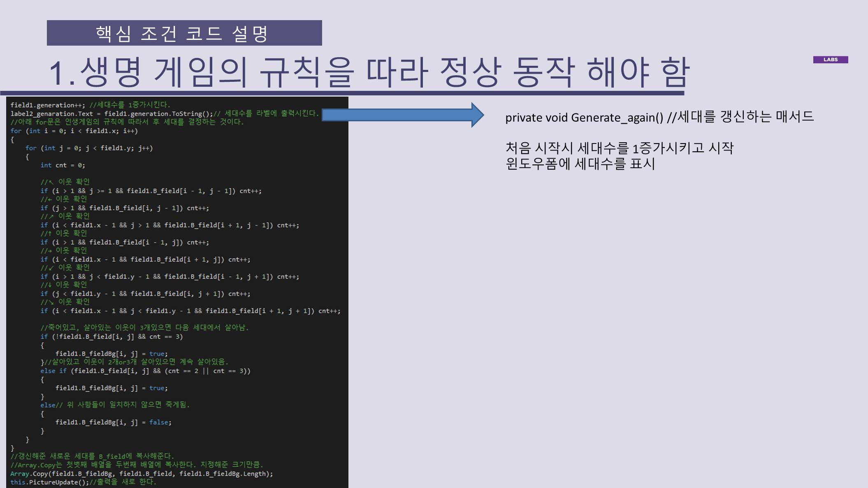The image size is (868, 488).
Task: Click the 'if (!field1.B_field[i, j] && cnt == 3)' line
Action: pyautogui.click(x=111, y=337)
